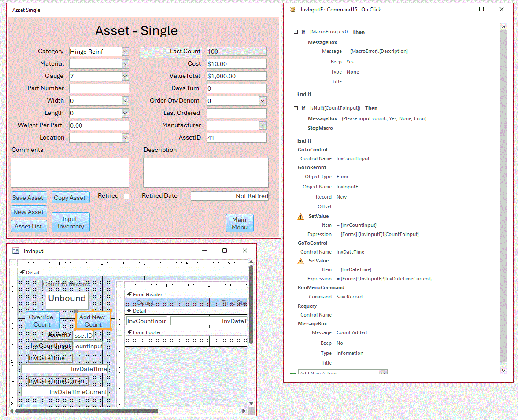Go to Main Menu

point(240,223)
